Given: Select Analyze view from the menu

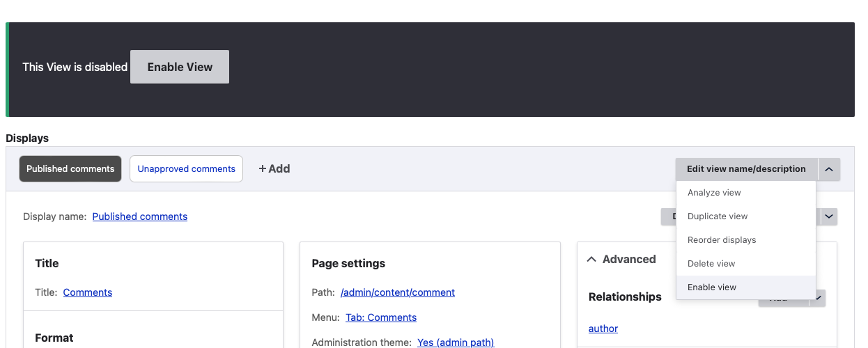Looking at the screenshot, I should click(714, 193).
